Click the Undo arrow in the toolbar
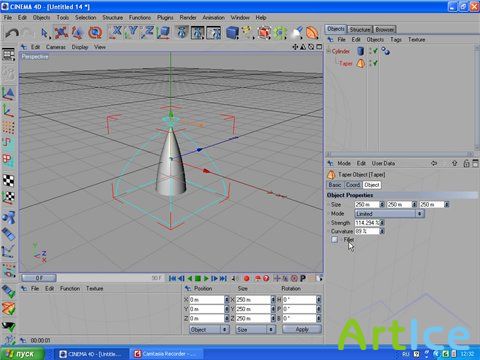The image size is (480, 360). [x=12, y=33]
